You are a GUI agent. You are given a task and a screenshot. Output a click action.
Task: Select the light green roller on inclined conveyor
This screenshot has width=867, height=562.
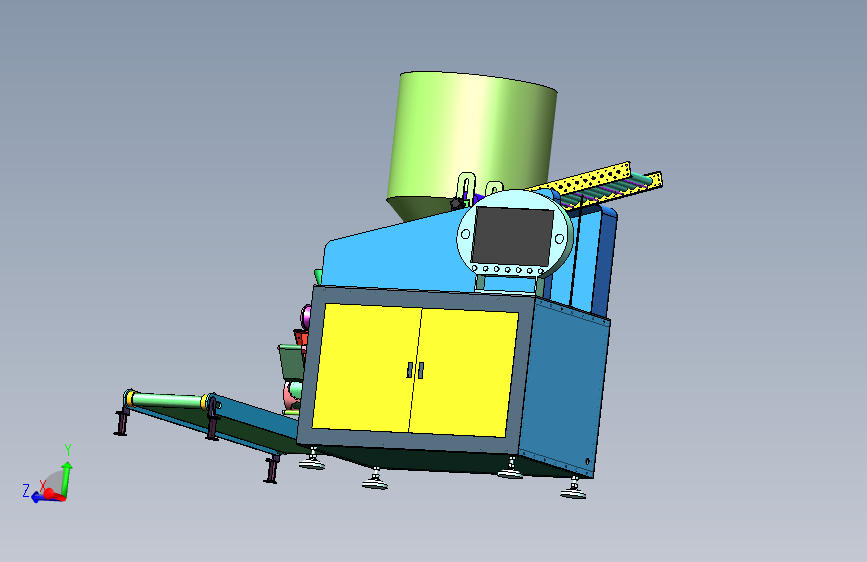168,400
